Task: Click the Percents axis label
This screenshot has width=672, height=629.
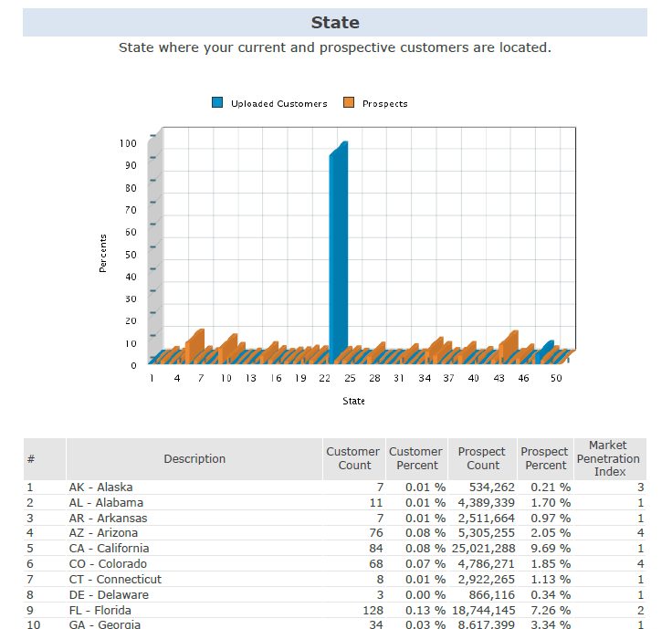Action: 103,253
